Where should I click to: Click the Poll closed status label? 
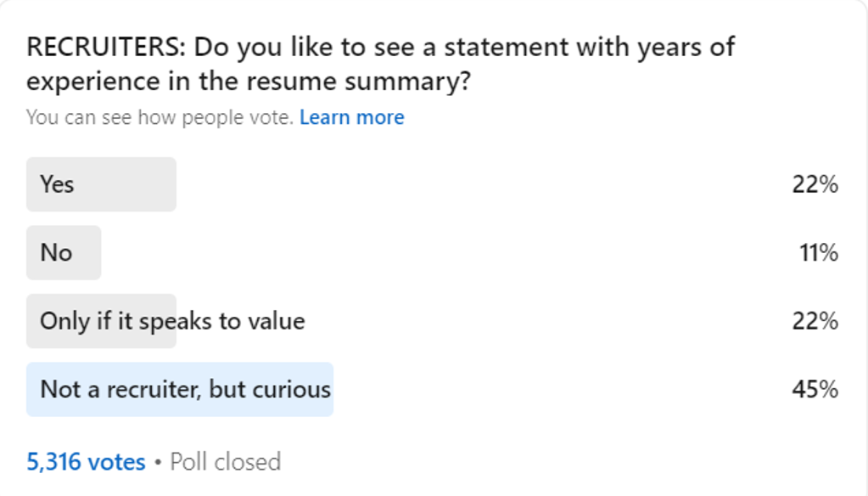226,462
